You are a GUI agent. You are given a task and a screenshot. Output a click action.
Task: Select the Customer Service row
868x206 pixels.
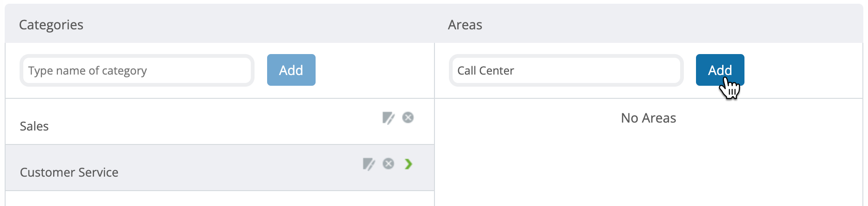coord(220,168)
